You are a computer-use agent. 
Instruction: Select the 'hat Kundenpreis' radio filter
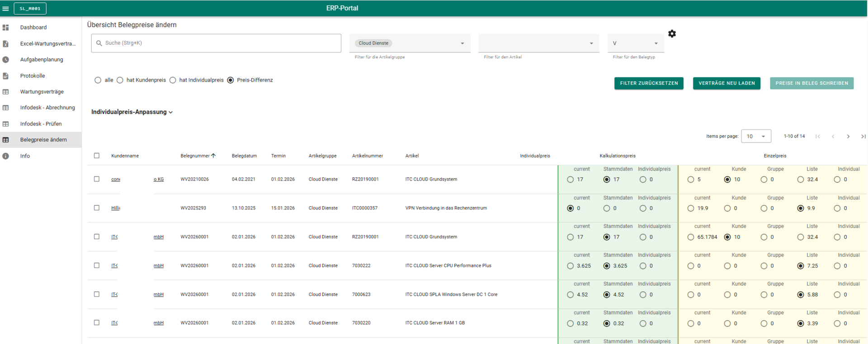pos(120,80)
